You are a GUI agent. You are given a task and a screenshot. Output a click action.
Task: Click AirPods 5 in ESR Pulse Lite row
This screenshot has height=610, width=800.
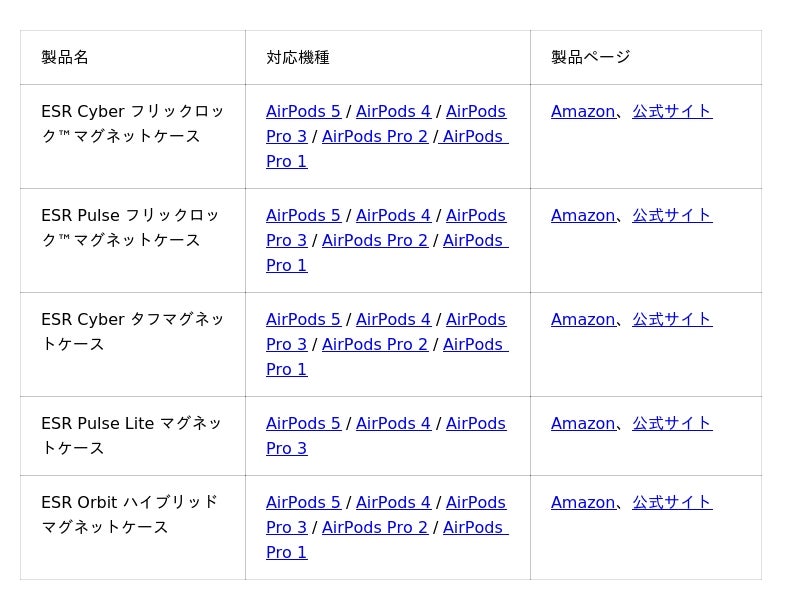click(x=303, y=423)
